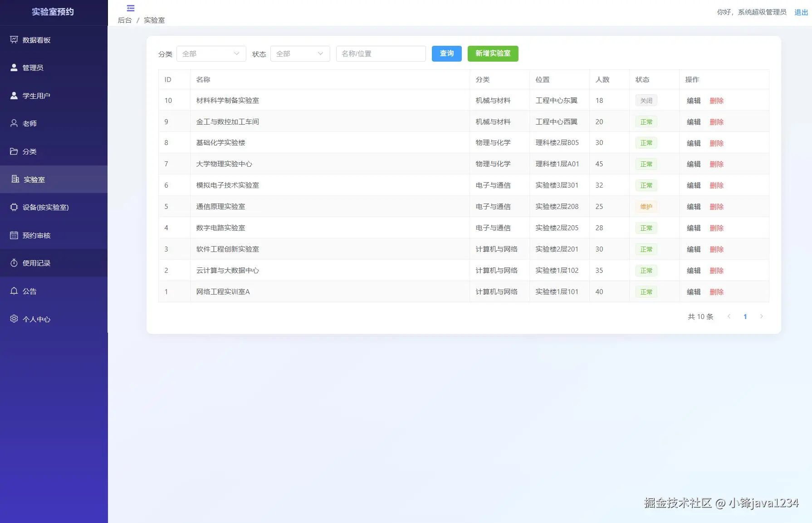Screen dimensions: 812x523
Task: Edit the 云计算与大数据中心 row
Action: [694, 271]
